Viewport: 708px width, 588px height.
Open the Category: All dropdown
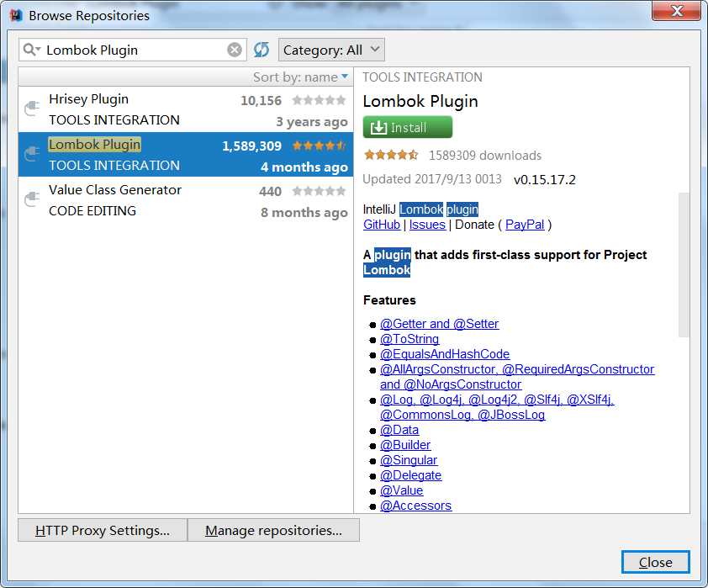click(332, 50)
